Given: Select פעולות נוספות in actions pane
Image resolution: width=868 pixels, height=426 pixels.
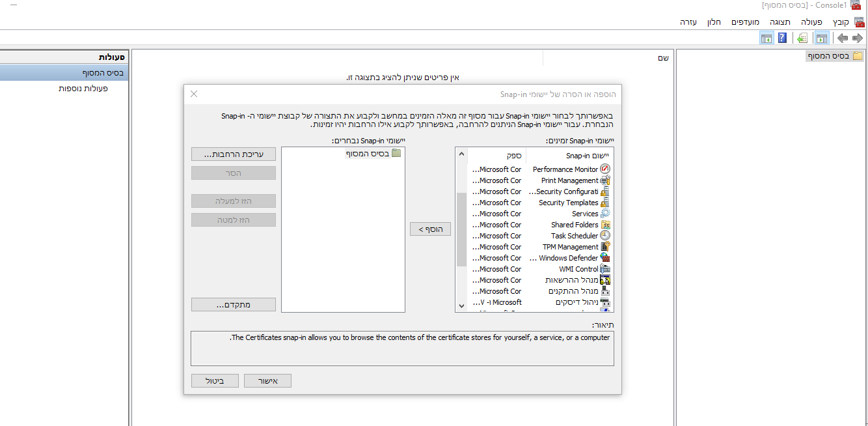Looking at the screenshot, I should pos(83,88).
